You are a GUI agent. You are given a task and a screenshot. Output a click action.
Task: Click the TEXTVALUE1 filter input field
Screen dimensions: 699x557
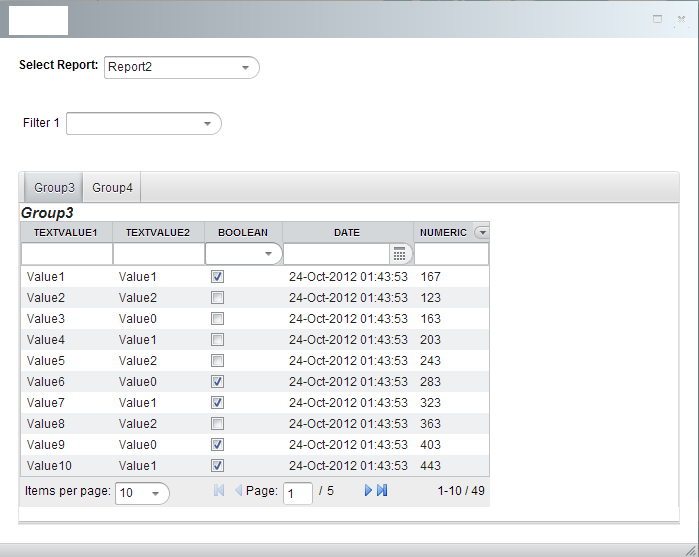pos(66,254)
